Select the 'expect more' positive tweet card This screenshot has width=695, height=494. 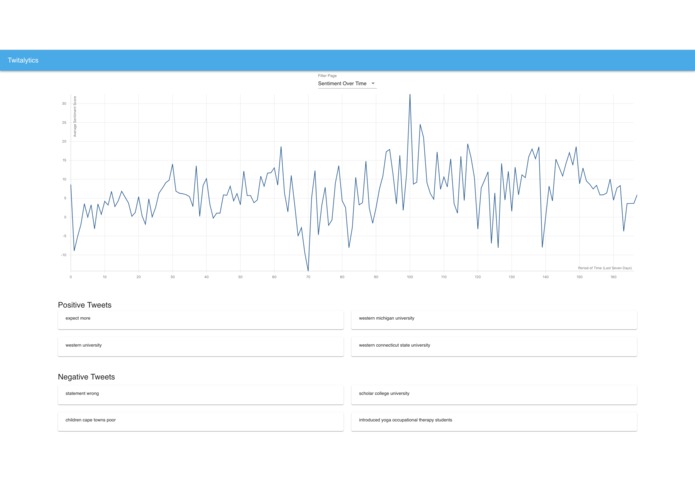pos(200,320)
